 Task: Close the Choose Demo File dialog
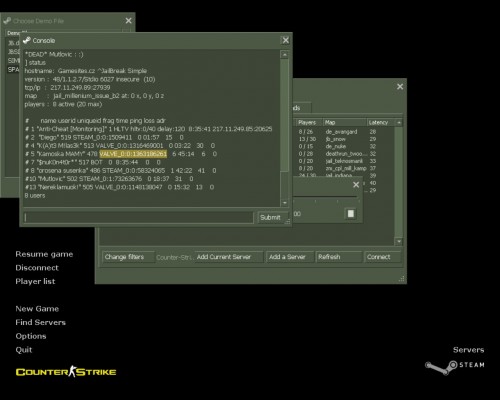pyautogui.click(x=128, y=21)
